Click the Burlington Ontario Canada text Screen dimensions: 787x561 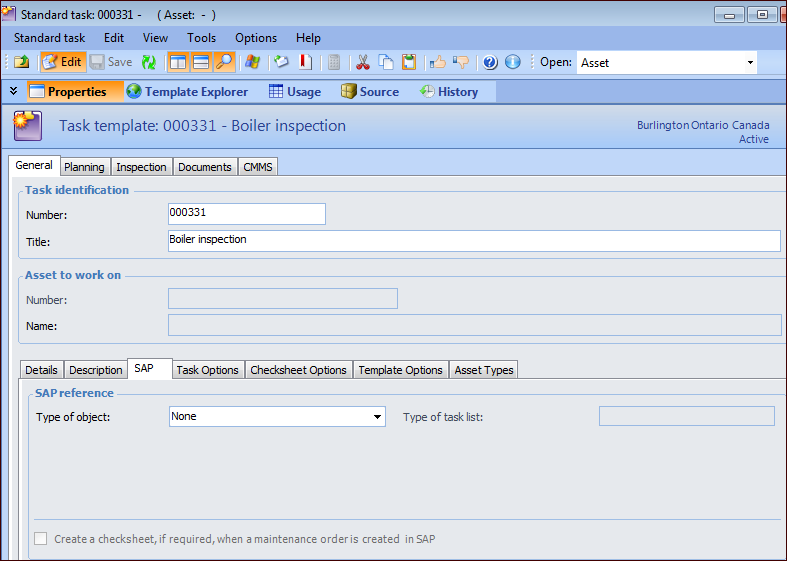[x=703, y=125]
